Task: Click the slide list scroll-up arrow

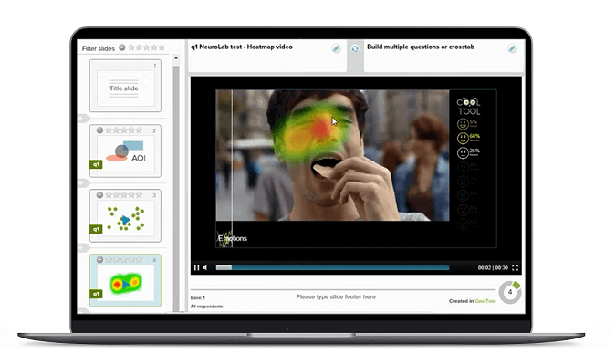Action: pyautogui.click(x=176, y=58)
